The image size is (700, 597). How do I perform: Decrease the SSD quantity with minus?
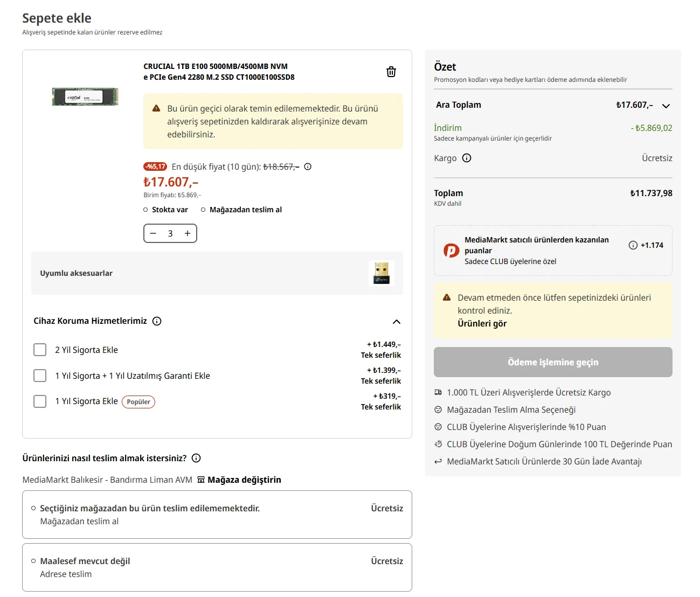[x=153, y=233]
